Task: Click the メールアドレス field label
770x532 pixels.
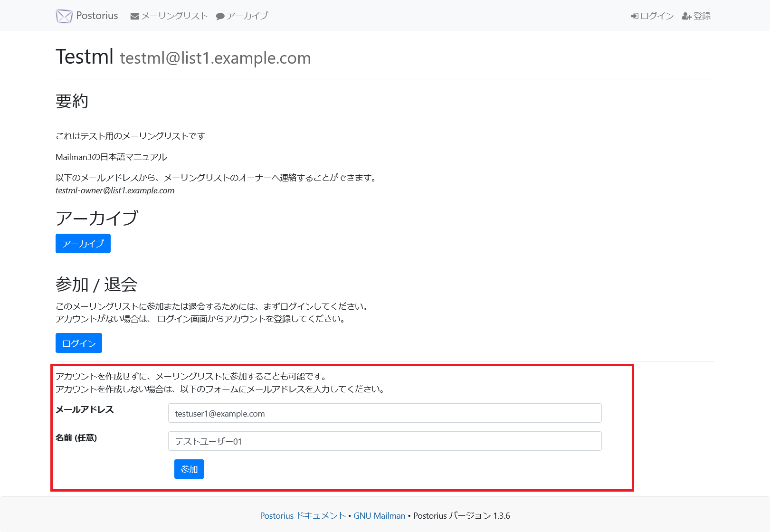Action: [85, 410]
